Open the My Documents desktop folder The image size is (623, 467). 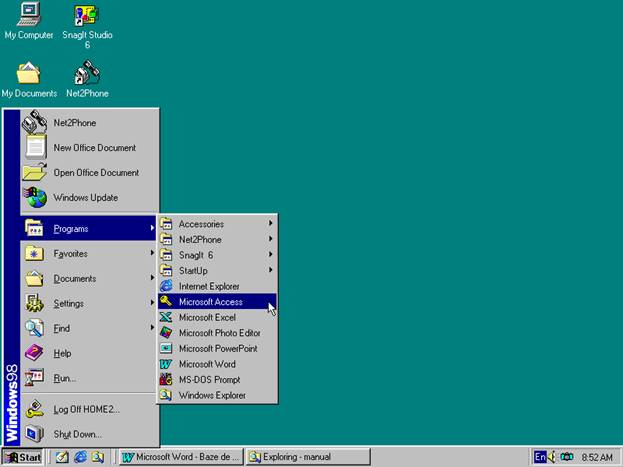[29, 75]
